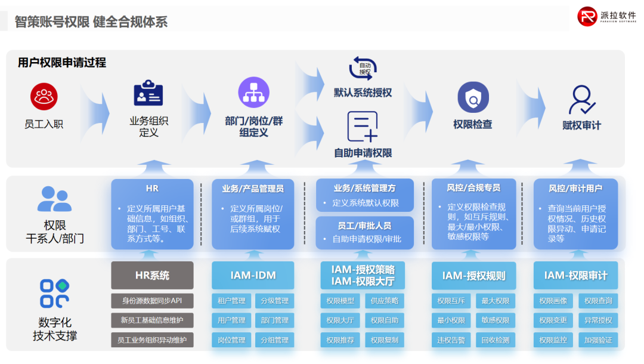Image resolution: width=644 pixels, height=364 pixels.
Task: Click the 权限查询 tile
Action: click(x=598, y=301)
